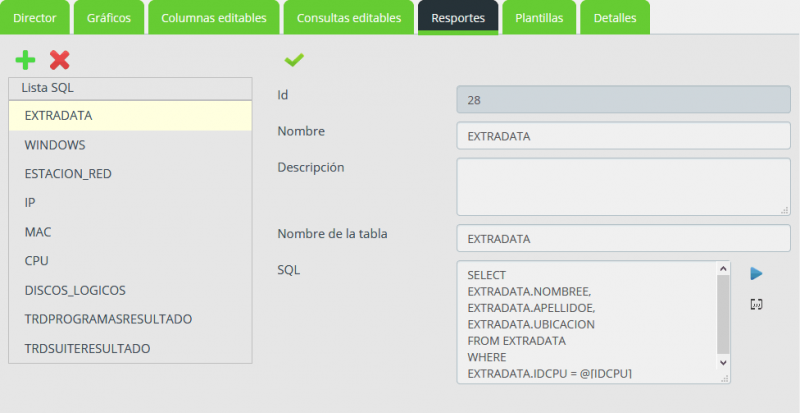800x413 pixels.
Task: Open the Plantillas tab
Action: (x=539, y=17)
